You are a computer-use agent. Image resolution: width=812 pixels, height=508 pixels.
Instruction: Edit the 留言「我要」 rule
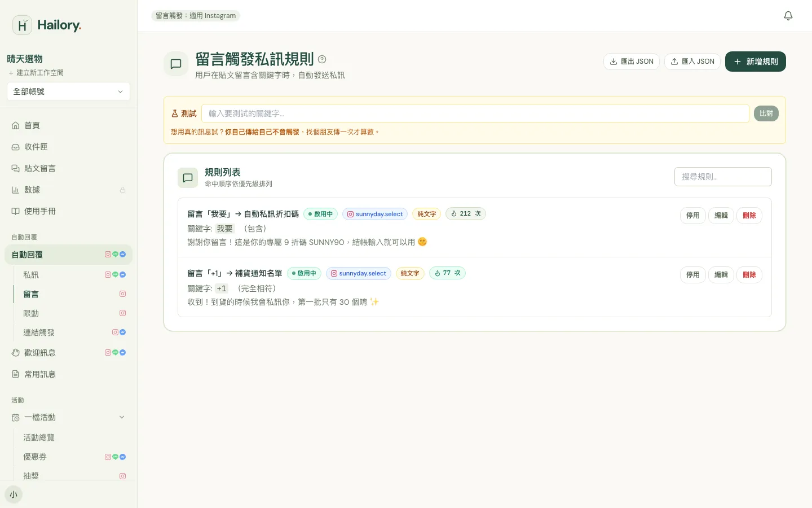pos(721,216)
